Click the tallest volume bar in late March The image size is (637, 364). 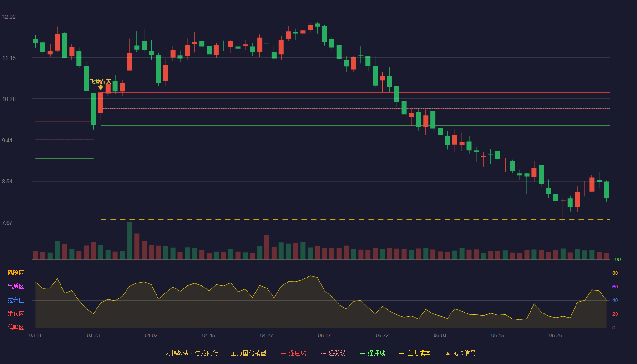click(x=130, y=241)
